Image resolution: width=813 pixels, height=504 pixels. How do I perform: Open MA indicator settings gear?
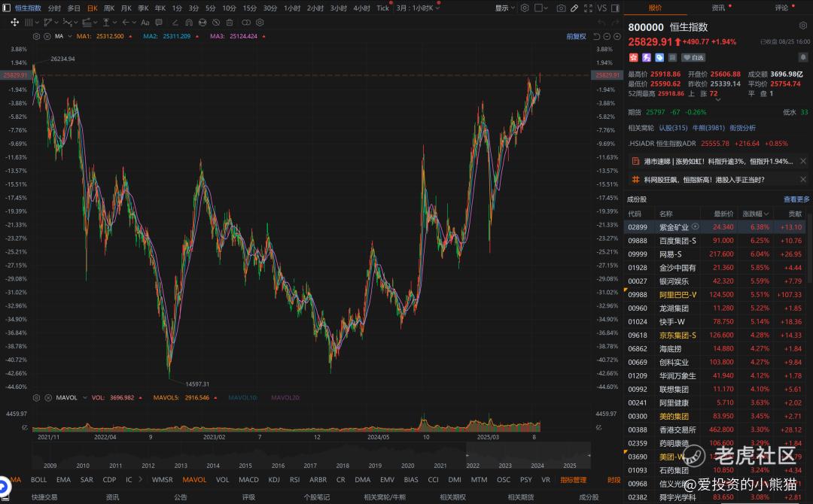(x=36, y=36)
